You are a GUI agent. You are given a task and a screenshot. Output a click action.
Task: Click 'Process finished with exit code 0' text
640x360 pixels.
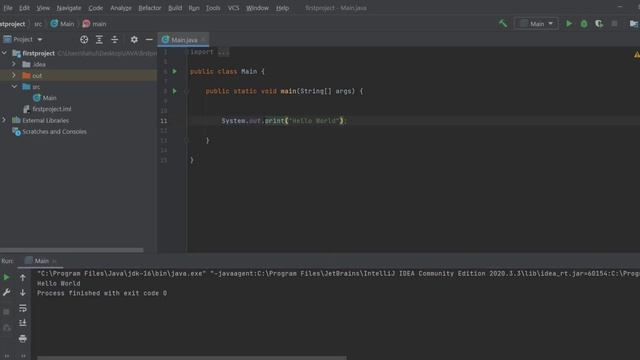102,293
